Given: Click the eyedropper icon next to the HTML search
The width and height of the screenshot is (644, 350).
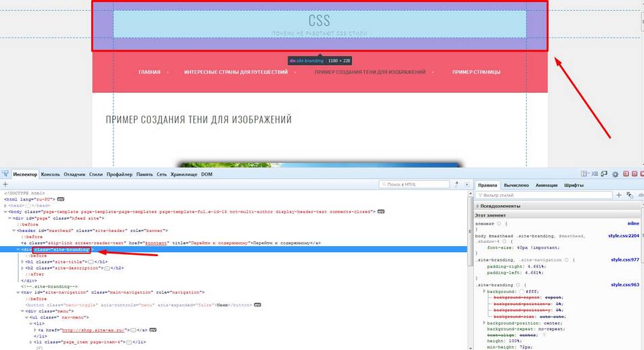Looking at the screenshot, I should pos(457,184).
